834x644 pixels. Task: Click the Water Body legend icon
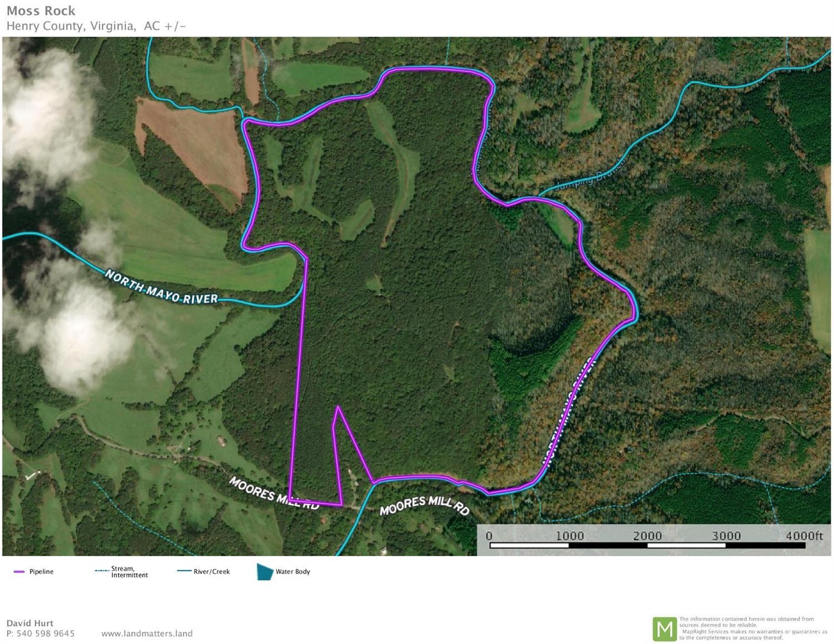click(265, 572)
